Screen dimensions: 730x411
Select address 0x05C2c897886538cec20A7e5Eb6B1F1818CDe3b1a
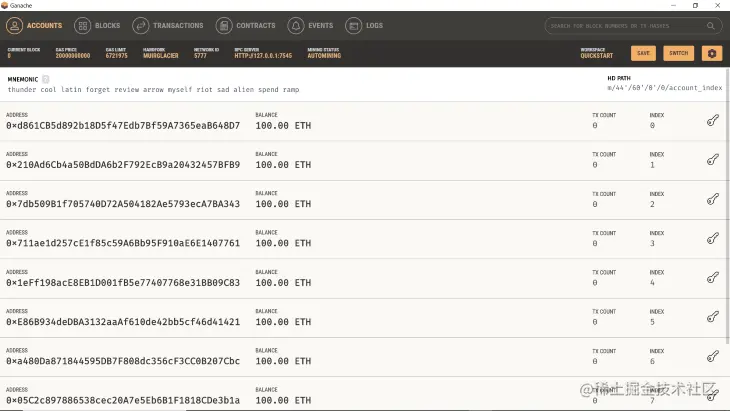123,400
